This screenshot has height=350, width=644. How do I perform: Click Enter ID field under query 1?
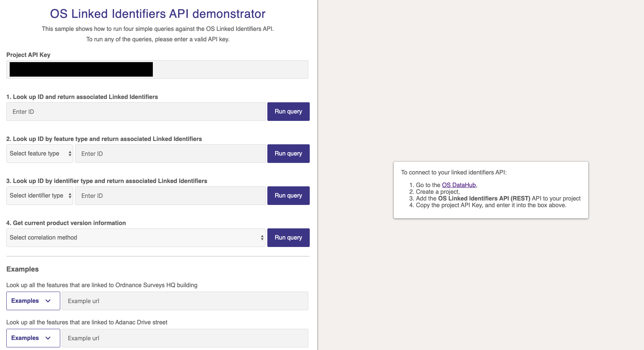pyautogui.click(x=136, y=112)
